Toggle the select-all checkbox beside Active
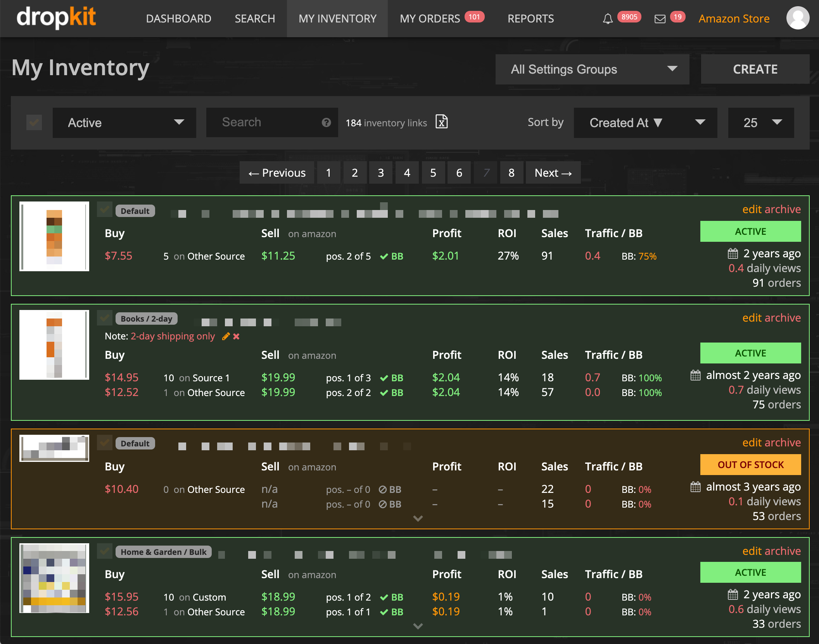This screenshot has width=819, height=644. click(34, 122)
